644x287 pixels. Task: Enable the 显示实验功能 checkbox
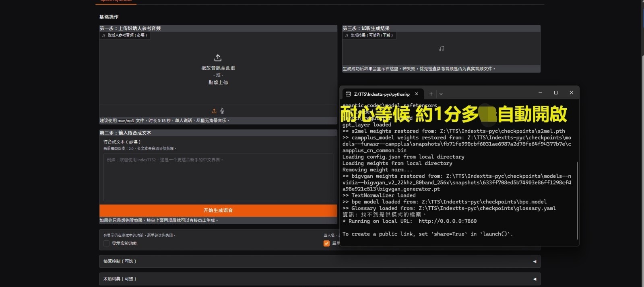coord(106,244)
